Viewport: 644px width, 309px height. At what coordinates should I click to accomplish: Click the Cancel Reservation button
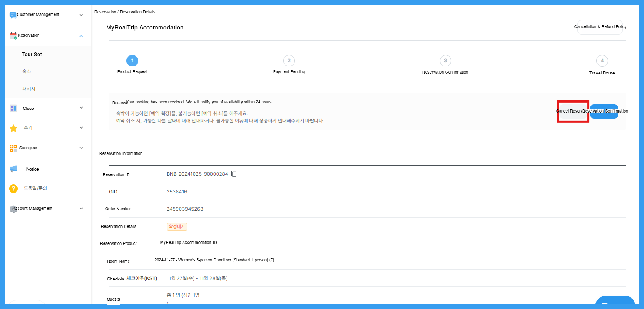(573, 112)
